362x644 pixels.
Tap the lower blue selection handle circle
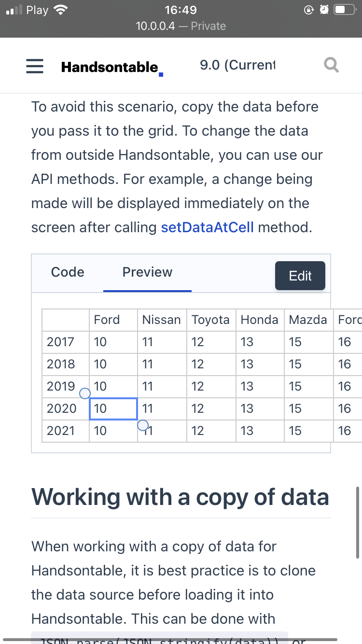point(142,425)
